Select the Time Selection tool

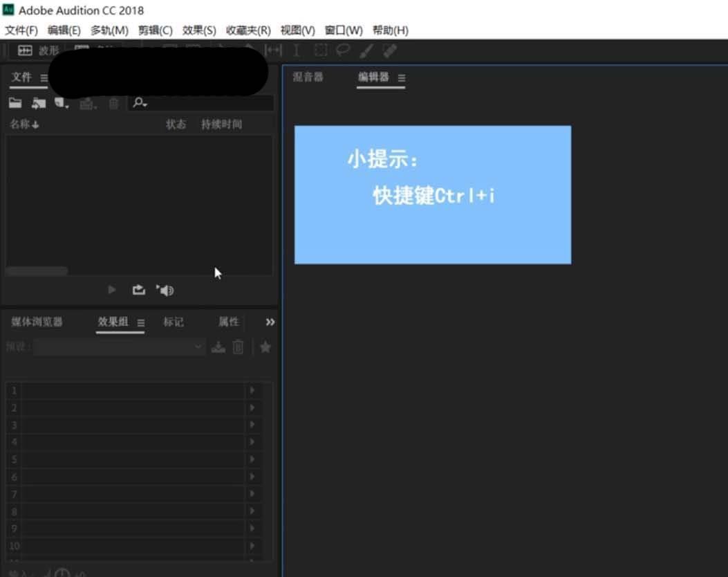pos(297,50)
